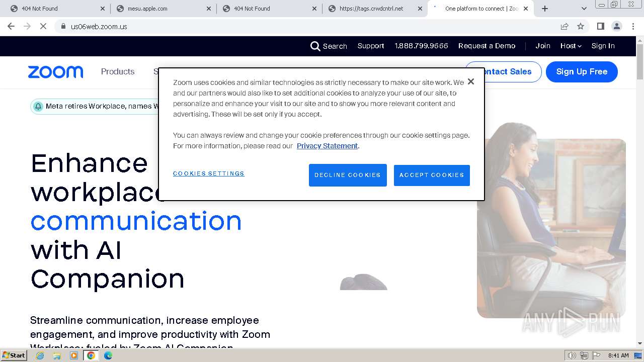Open the share page icon in the address bar
Image resolution: width=644 pixels, height=362 pixels.
tap(565, 26)
